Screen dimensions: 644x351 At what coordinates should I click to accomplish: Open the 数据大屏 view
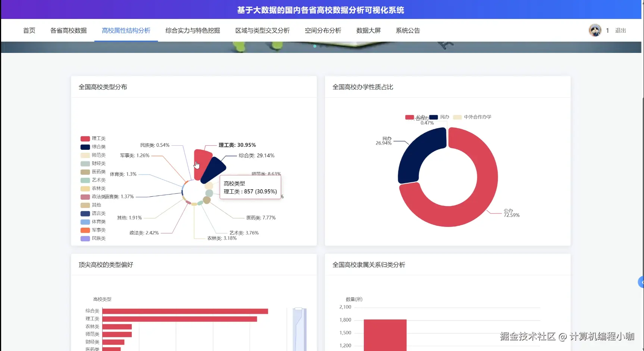(368, 30)
